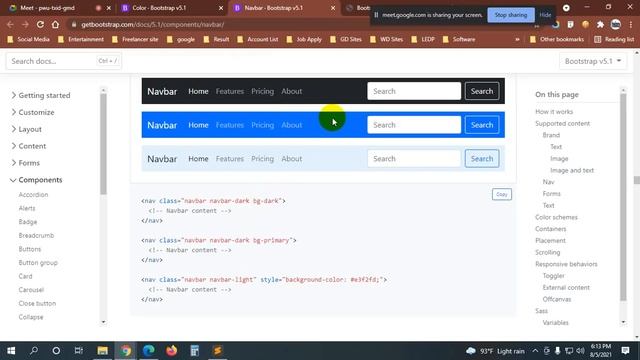Click the browser address bar URL
The image size is (640, 360).
coord(152,24)
